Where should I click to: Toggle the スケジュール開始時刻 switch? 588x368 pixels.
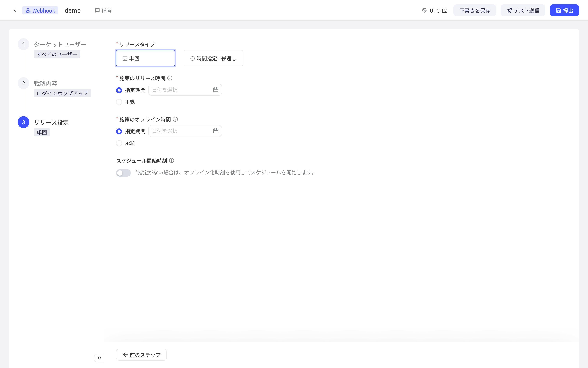pyautogui.click(x=123, y=173)
